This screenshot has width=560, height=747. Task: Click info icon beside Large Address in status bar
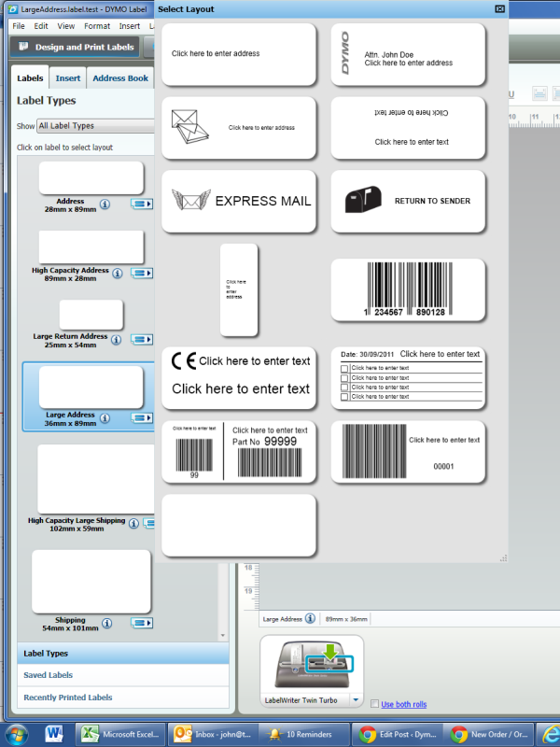(x=310, y=618)
